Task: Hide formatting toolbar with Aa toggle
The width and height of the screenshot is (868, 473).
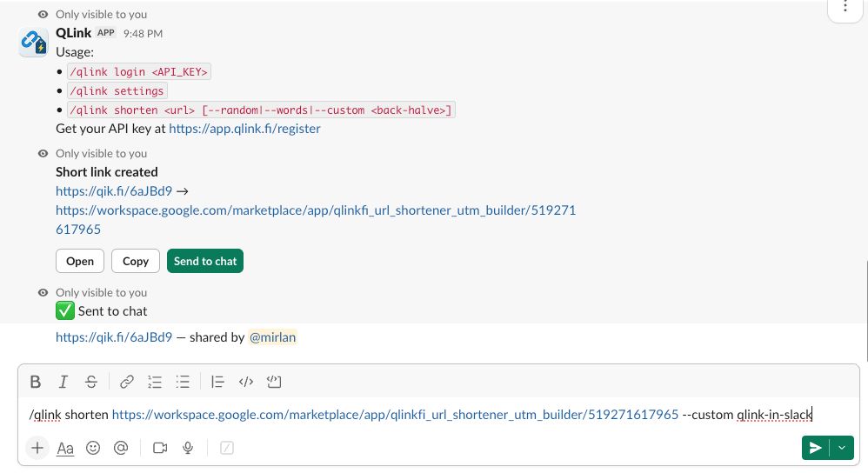Action: [x=65, y=448]
